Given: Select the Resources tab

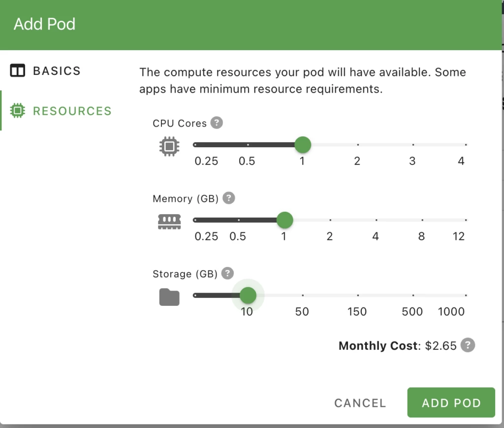Looking at the screenshot, I should (72, 111).
